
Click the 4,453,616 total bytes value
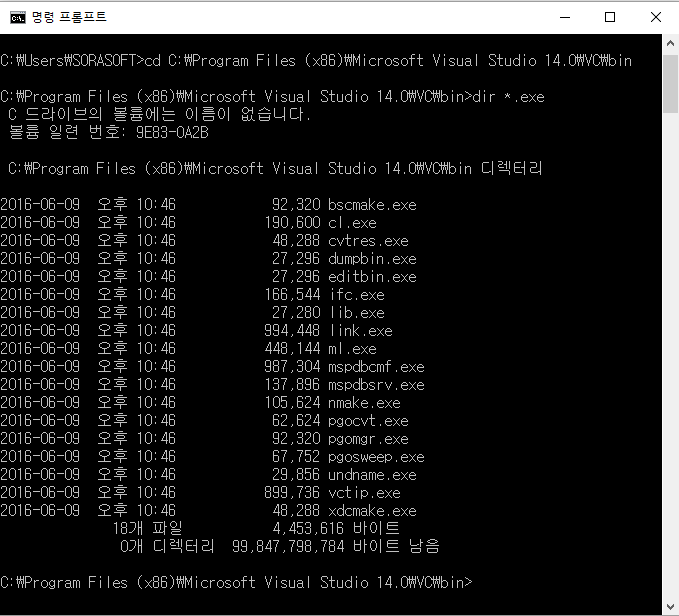pyautogui.click(x=308, y=529)
